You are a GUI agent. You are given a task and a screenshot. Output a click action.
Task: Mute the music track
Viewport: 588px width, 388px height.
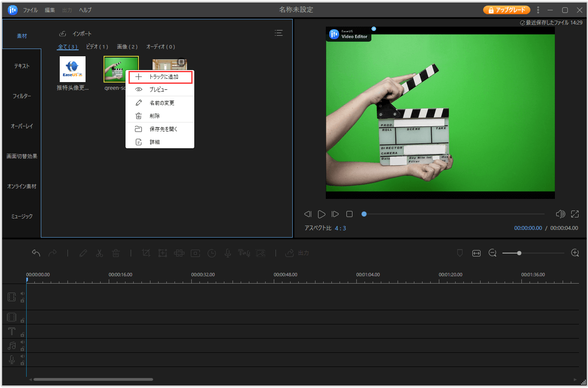(22, 342)
